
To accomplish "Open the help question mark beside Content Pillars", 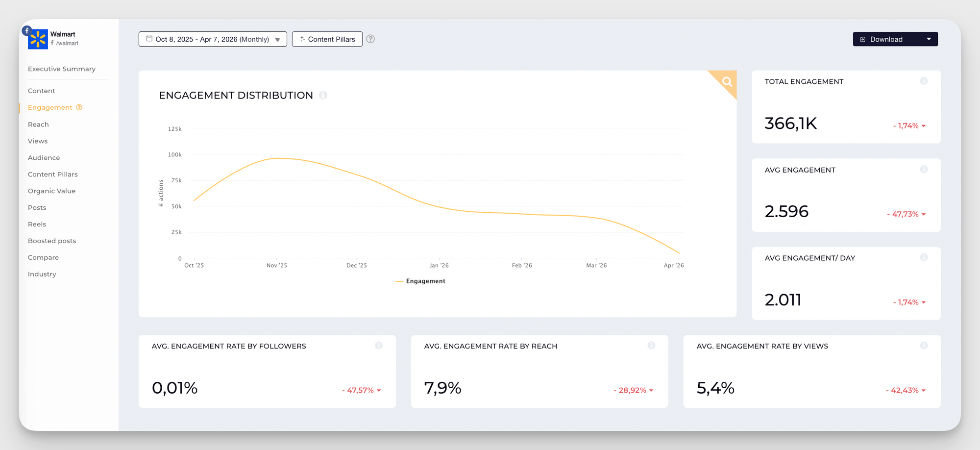I will [x=370, y=39].
